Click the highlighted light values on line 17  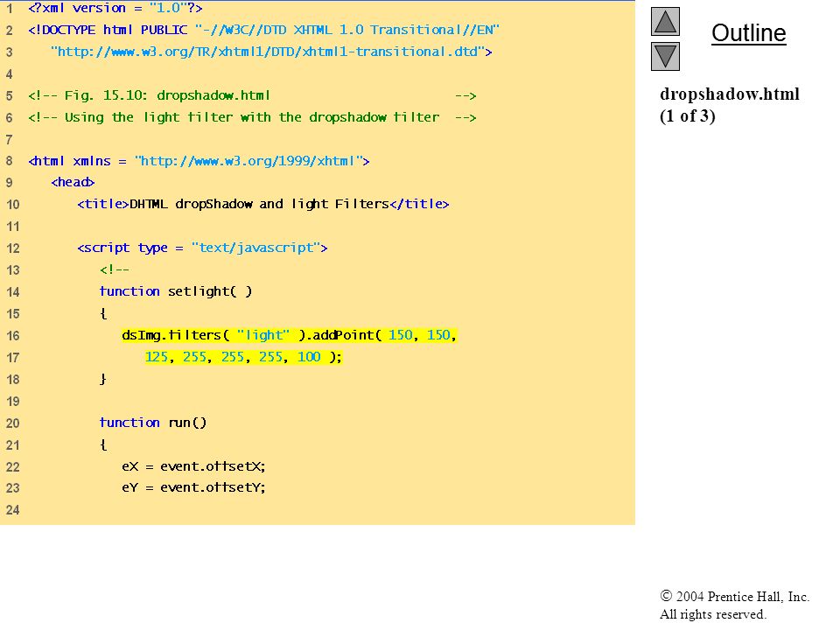pos(243,357)
